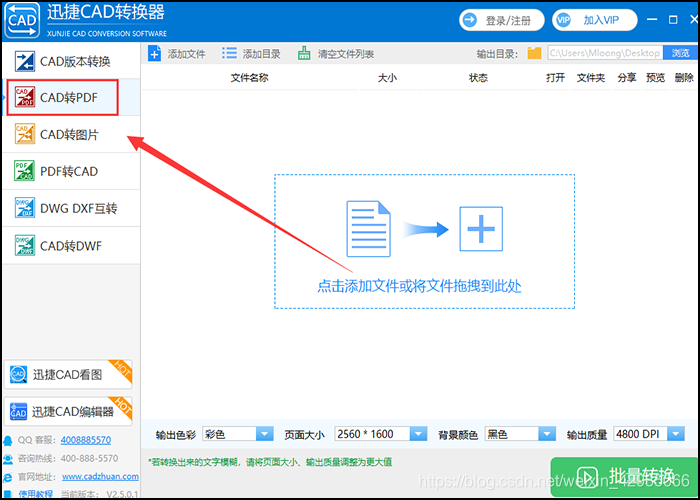Click the 打开 column header
This screenshot has height=500, width=700.
click(x=555, y=78)
